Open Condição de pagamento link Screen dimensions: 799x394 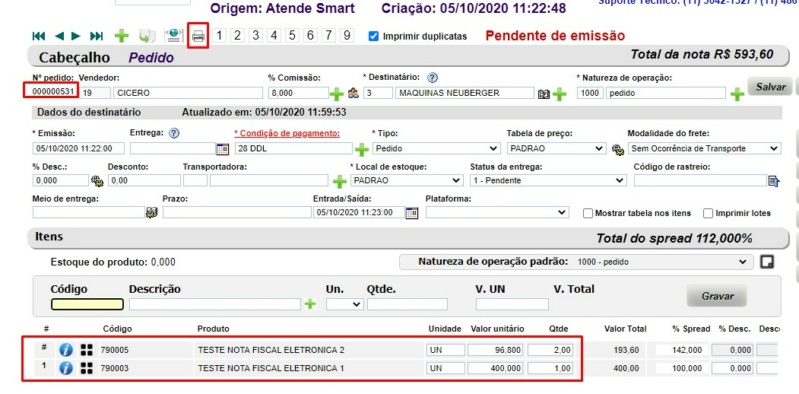(287, 133)
